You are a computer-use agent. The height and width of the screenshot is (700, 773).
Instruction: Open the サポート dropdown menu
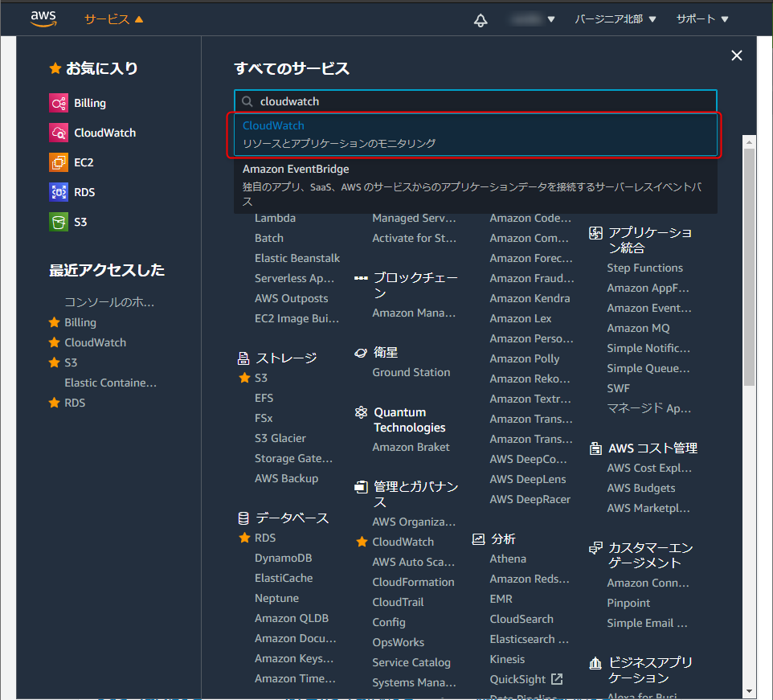click(702, 19)
